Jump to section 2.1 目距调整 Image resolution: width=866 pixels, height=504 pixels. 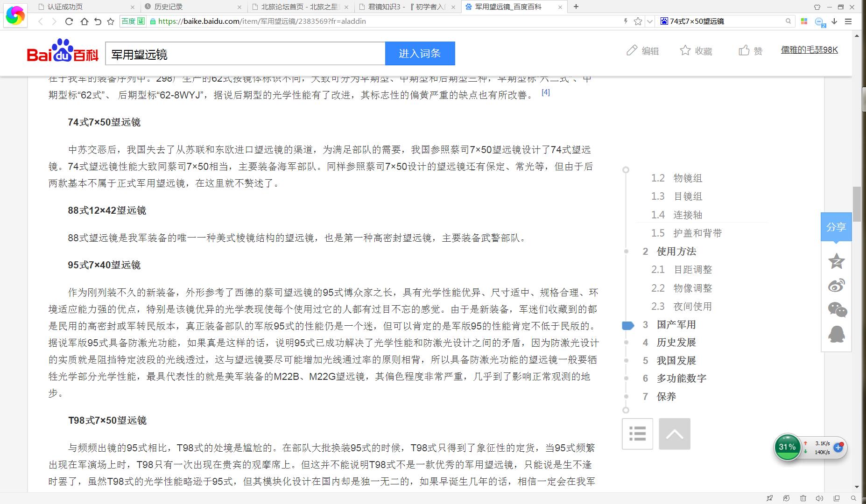(682, 270)
